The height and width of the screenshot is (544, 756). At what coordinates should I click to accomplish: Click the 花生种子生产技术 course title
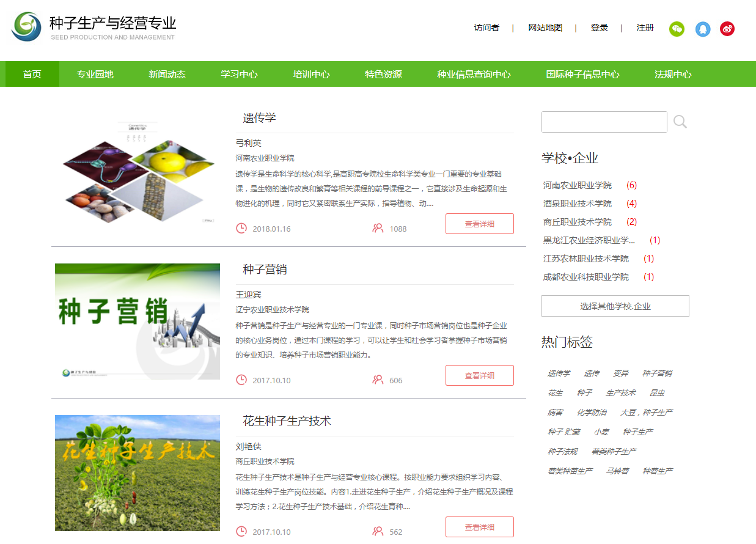pos(287,421)
